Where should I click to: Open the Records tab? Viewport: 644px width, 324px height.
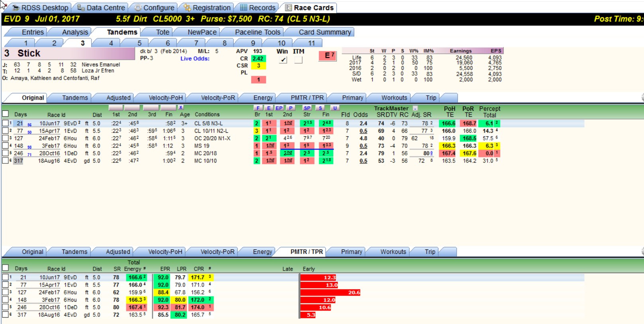click(258, 8)
